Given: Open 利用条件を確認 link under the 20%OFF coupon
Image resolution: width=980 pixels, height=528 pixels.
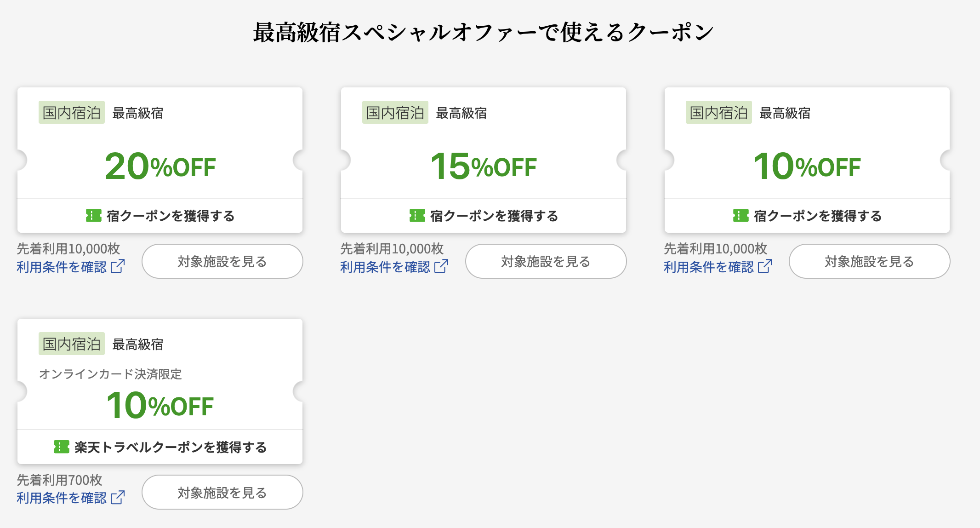Looking at the screenshot, I should pyautogui.click(x=62, y=267).
